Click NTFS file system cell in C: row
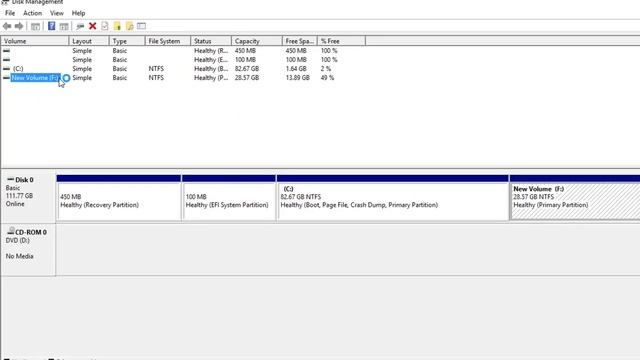This screenshot has width=640, height=360. (x=156, y=69)
